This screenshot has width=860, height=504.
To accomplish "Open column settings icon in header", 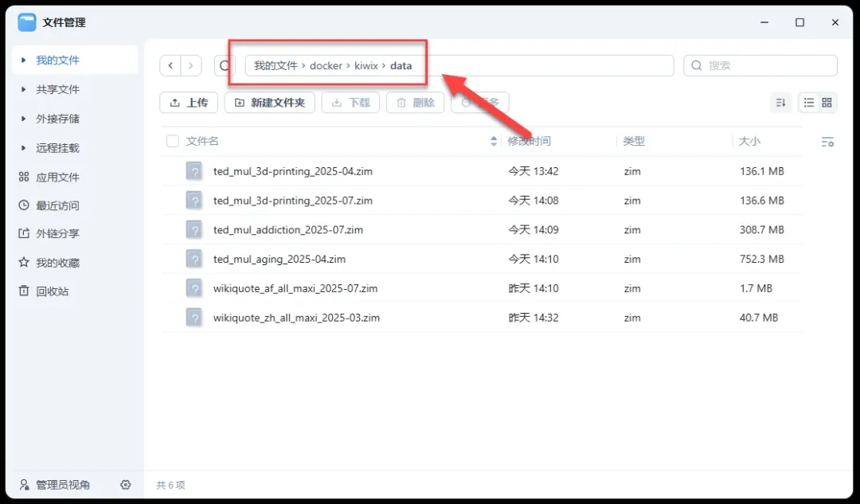I will 827,142.
